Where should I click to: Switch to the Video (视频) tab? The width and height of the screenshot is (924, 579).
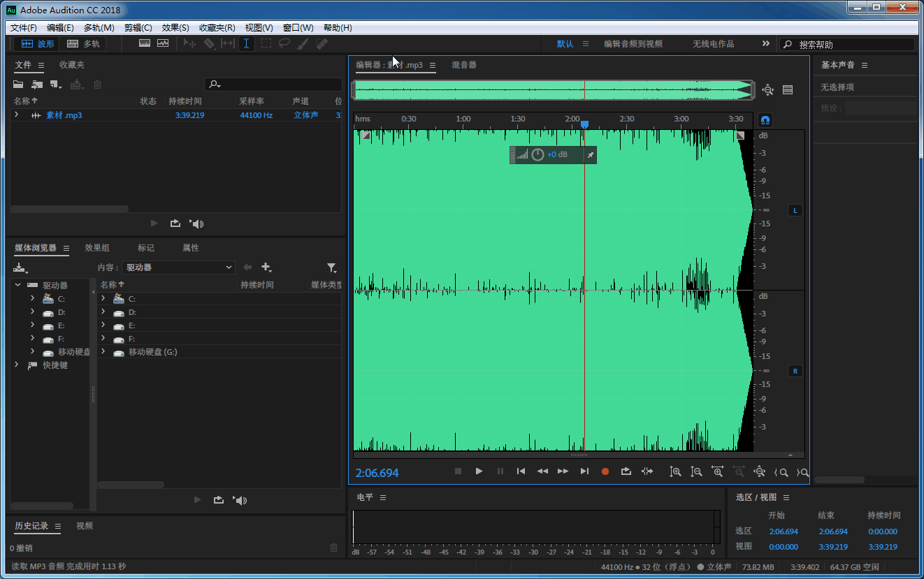[85, 526]
